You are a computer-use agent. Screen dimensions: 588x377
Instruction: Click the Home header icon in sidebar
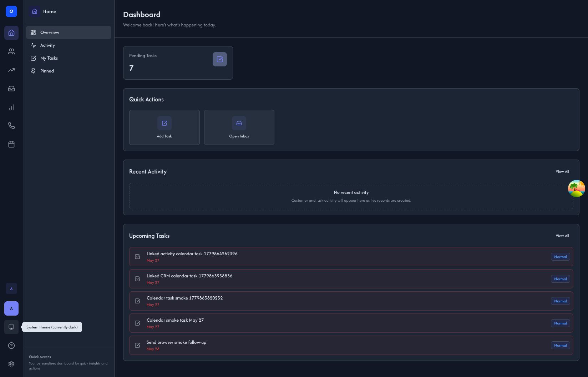(x=35, y=11)
